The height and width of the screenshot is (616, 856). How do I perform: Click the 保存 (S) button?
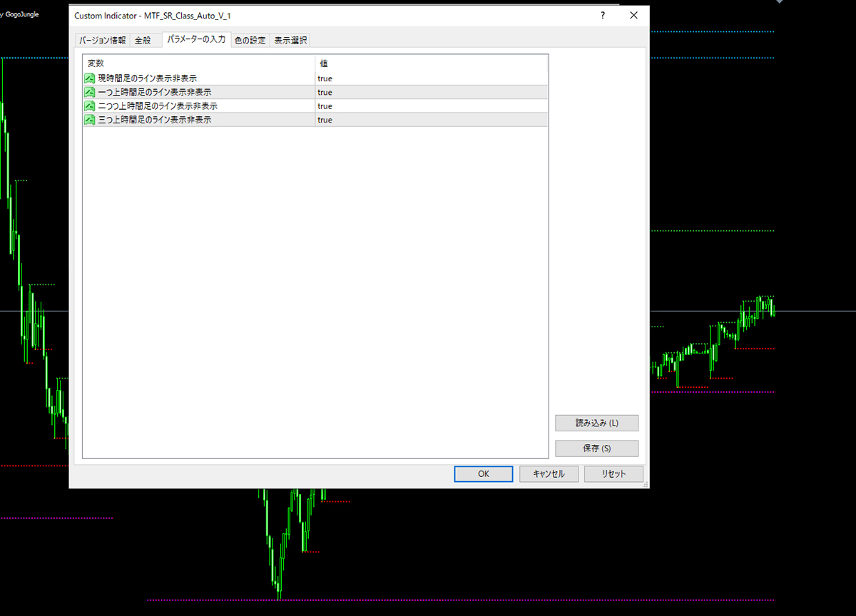click(x=597, y=448)
